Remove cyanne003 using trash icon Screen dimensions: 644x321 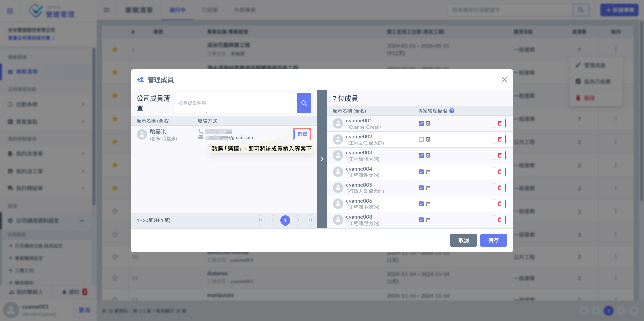click(499, 156)
